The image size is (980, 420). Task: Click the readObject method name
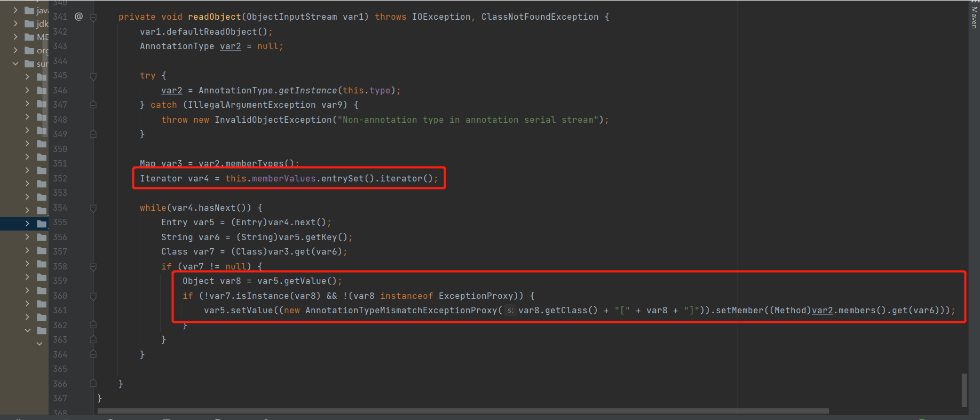[x=215, y=17]
